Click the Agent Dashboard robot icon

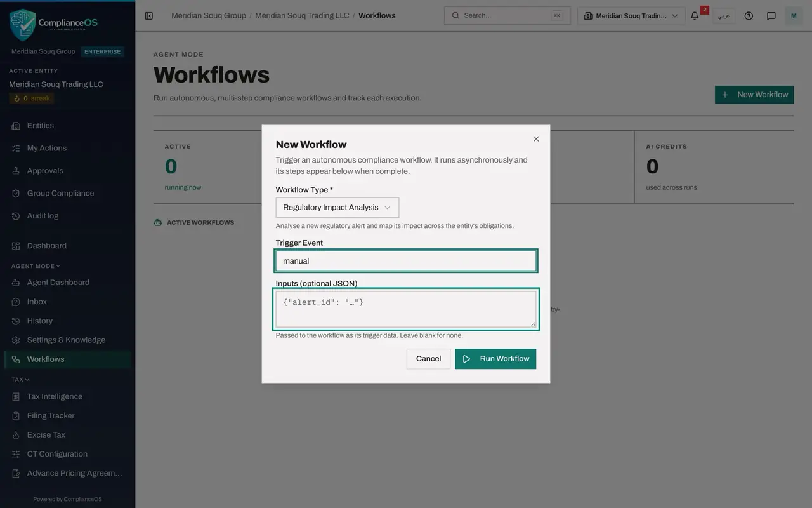click(x=16, y=283)
